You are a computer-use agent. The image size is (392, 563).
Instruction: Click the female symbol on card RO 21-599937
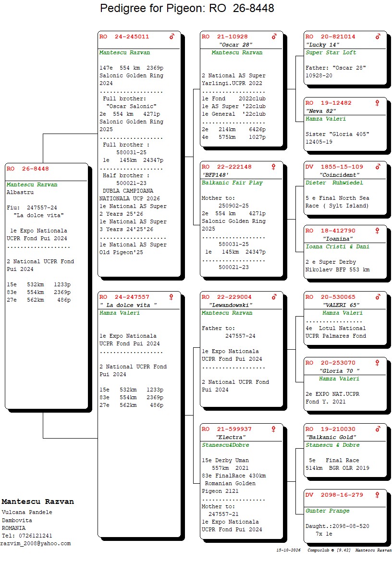tap(273, 429)
